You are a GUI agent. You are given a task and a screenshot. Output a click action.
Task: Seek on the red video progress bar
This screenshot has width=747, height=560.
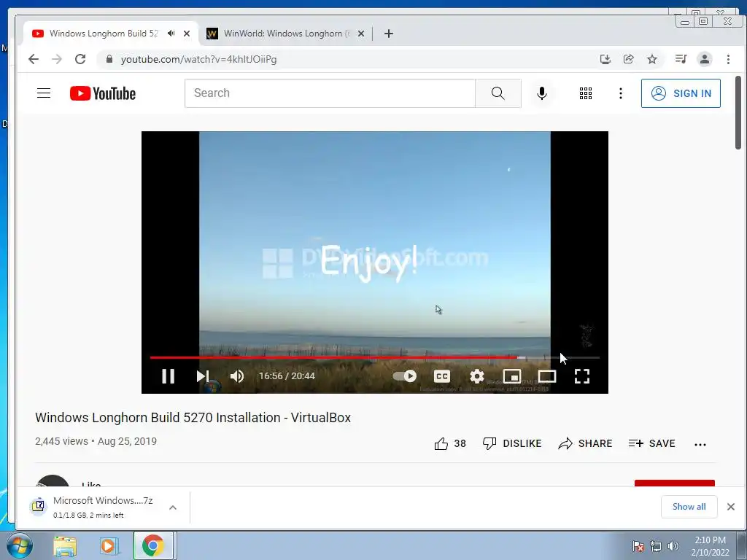374,357
